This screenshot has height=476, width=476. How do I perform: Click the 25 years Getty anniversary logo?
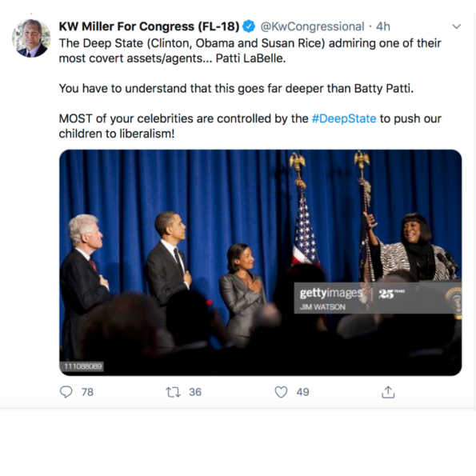coord(391,294)
